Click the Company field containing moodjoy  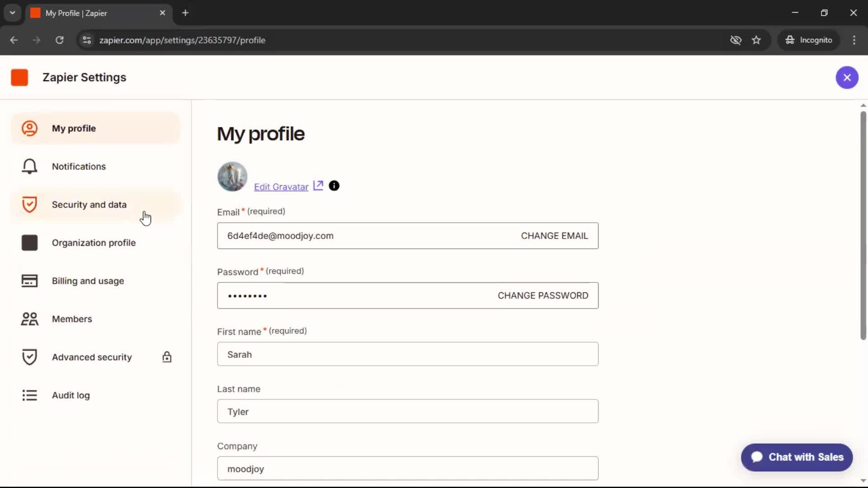point(408,469)
